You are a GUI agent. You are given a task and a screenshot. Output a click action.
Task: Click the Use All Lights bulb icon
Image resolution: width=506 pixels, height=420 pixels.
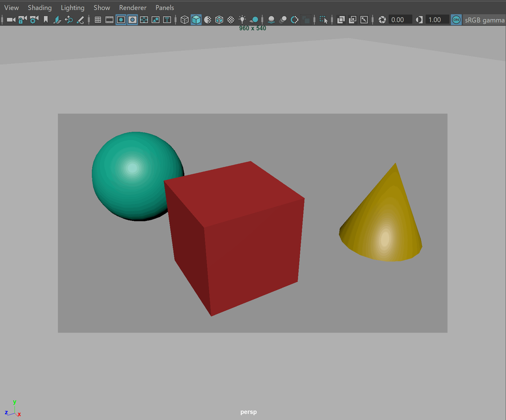pyautogui.click(x=242, y=20)
